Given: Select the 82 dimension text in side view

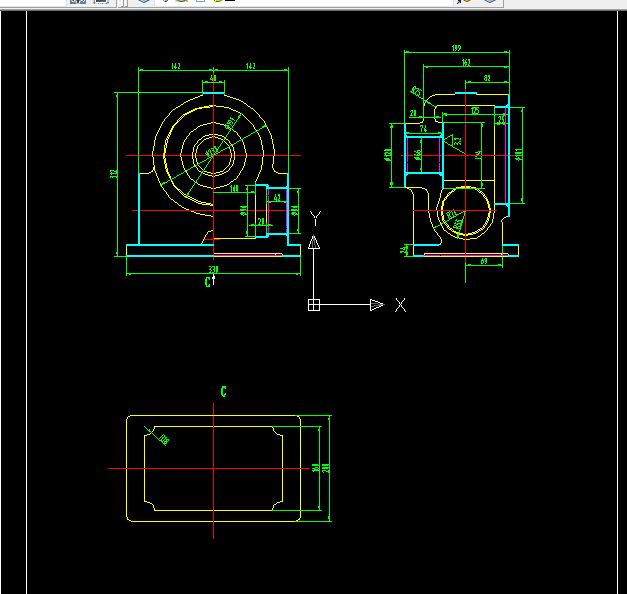Looking at the screenshot, I should 487,78.
